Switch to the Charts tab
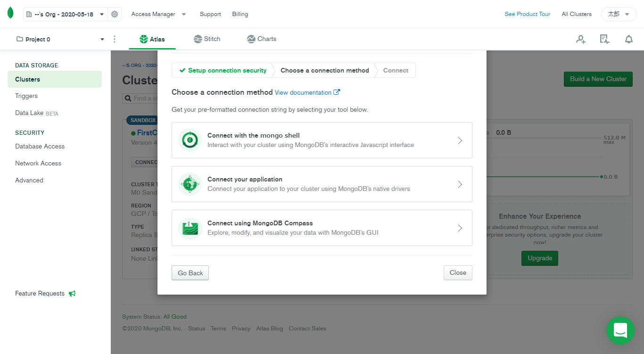 pos(262,39)
